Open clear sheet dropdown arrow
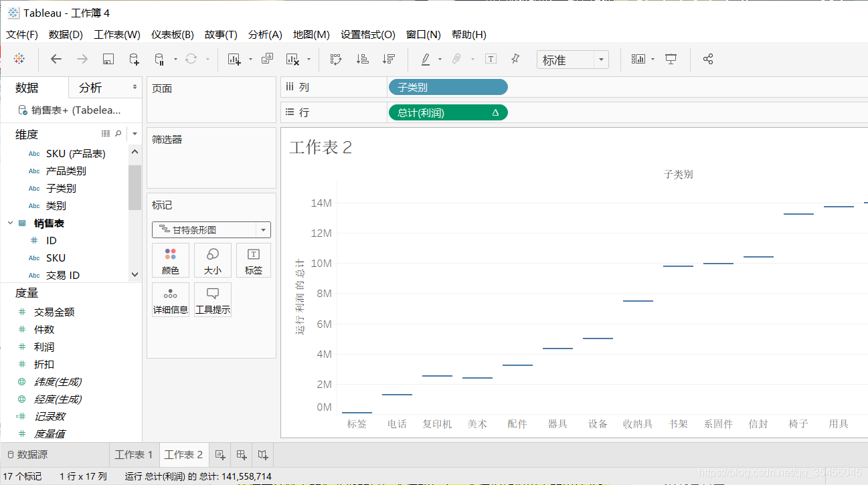The image size is (868, 485). point(309,59)
